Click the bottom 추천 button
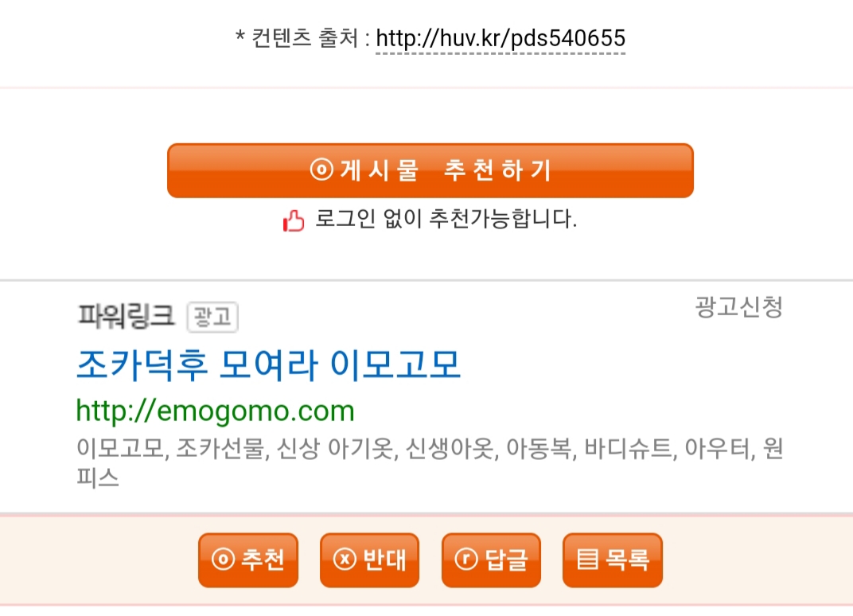The height and width of the screenshot is (616, 853). 248,560
